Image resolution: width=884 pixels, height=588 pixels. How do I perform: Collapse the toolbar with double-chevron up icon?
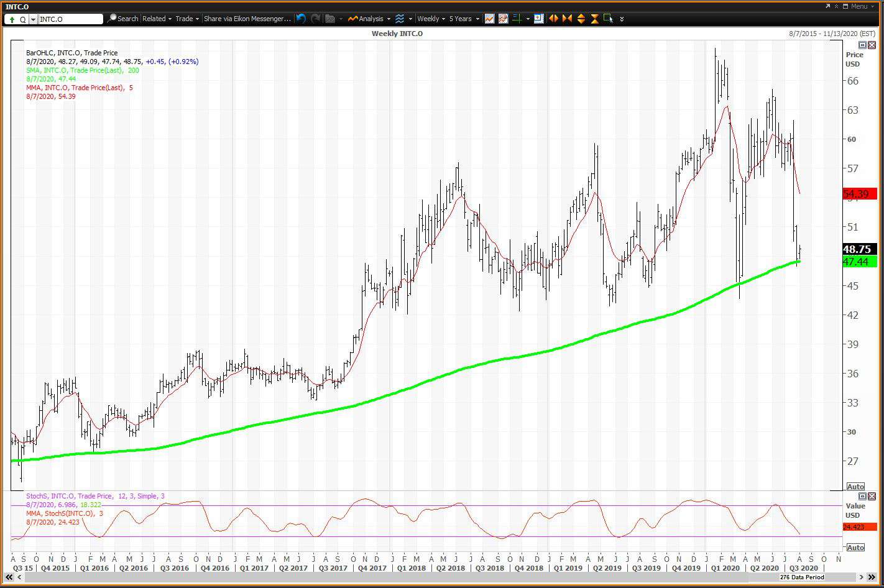coord(837,6)
